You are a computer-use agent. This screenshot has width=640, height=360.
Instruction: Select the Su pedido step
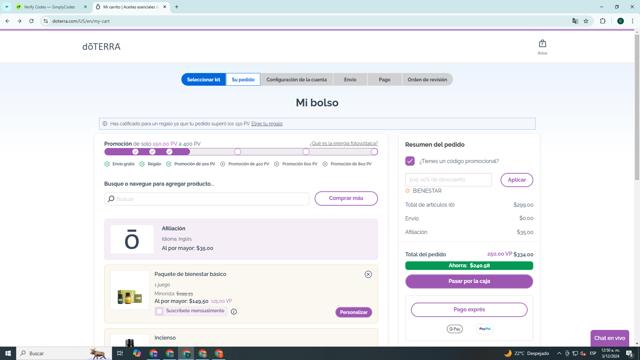pyautogui.click(x=243, y=80)
